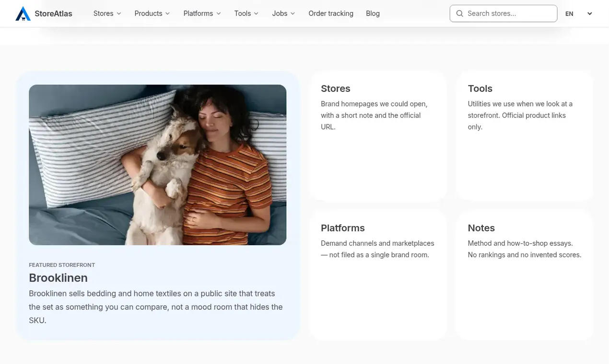Expand the Tools menu chevron
The width and height of the screenshot is (609, 364).
coord(256,13)
